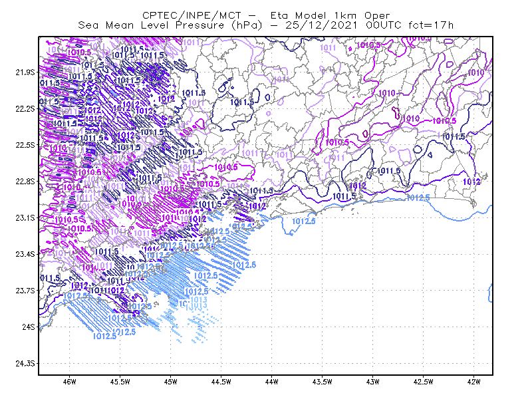The width and height of the screenshot is (532, 411).
Task: Click the 44W longitude axis label
Action: (272, 382)
